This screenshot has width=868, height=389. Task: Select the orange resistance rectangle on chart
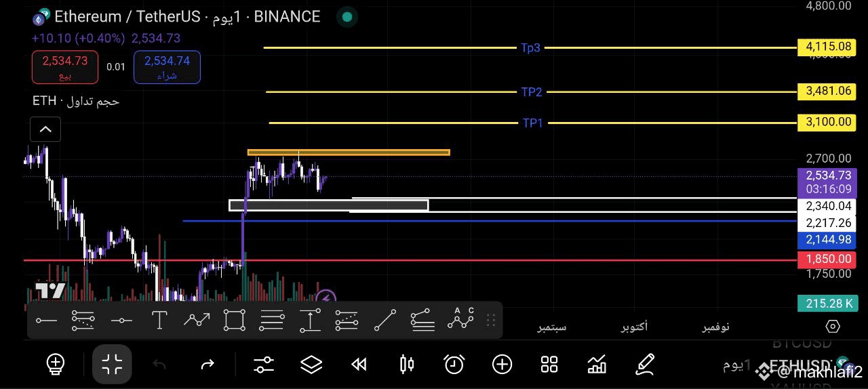(x=349, y=152)
